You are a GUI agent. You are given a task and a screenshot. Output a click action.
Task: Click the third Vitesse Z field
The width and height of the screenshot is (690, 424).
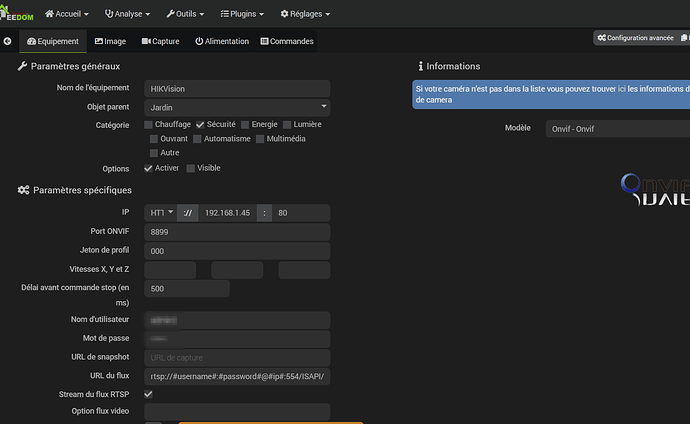click(304, 270)
